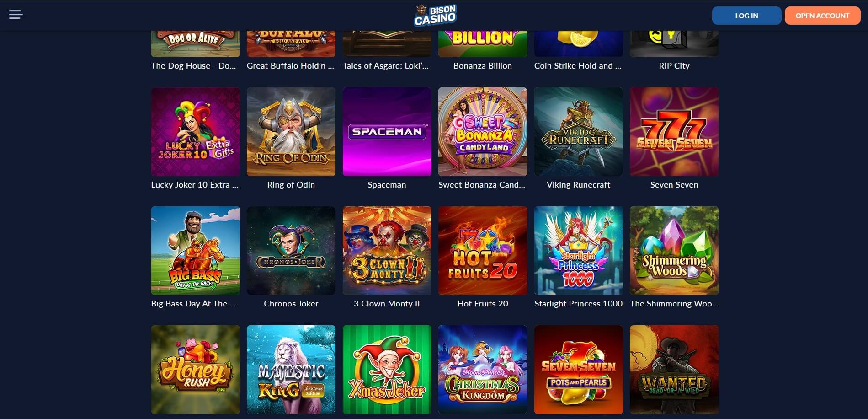Open Hot Fruits 20 game tile

[483, 251]
